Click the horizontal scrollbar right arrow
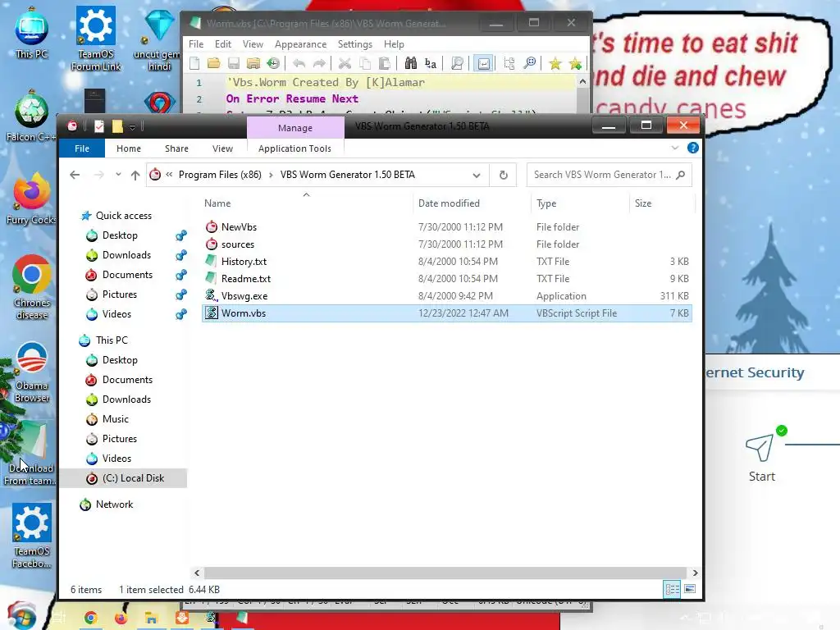Screen dimensions: 840x630 695,573
